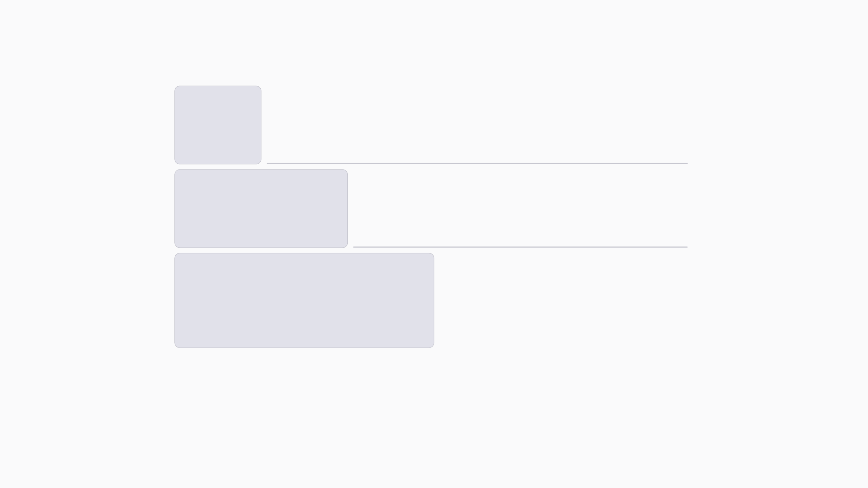868x488 pixels.
Task: Open the first skeleton card in the stack
Action: tap(218, 125)
